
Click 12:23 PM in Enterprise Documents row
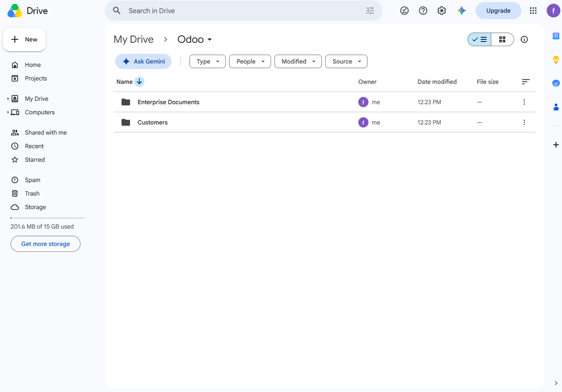point(429,102)
